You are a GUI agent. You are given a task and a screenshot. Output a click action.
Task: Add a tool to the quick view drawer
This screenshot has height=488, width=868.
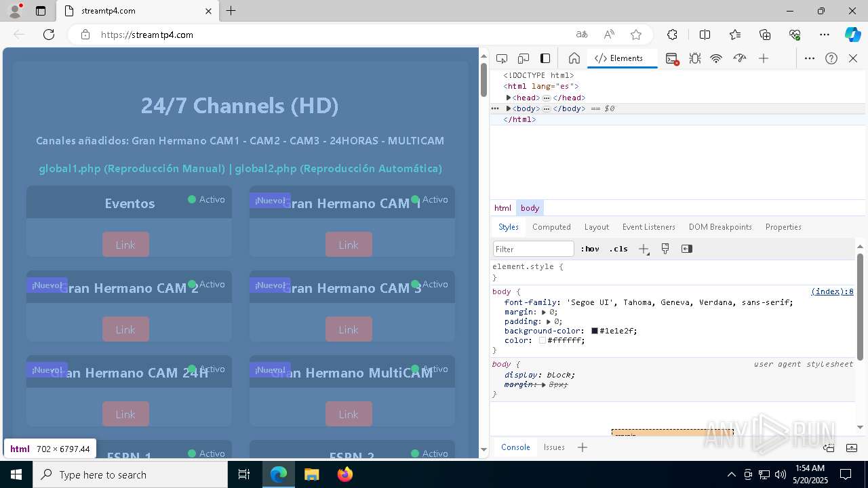[583, 447]
